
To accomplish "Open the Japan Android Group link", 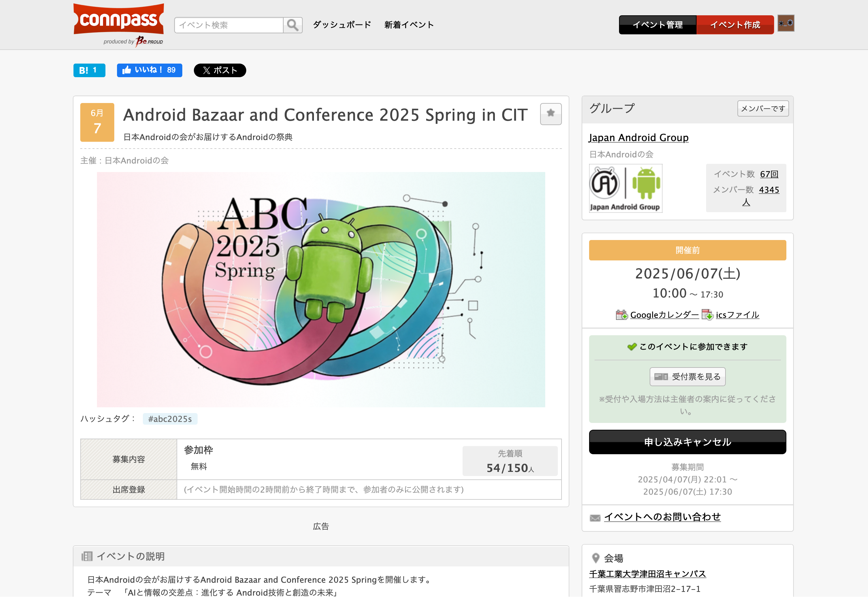I will click(x=639, y=138).
